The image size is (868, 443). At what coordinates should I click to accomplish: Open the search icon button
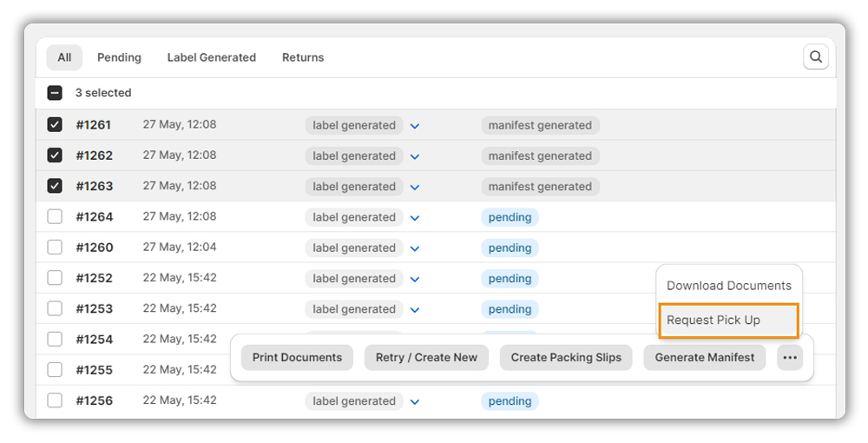815,56
